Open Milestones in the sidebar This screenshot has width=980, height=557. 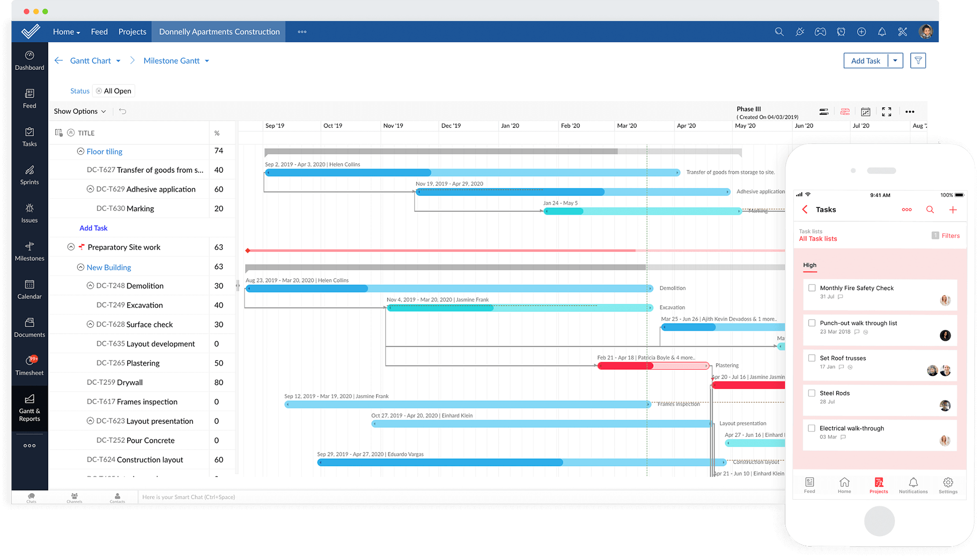29,252
